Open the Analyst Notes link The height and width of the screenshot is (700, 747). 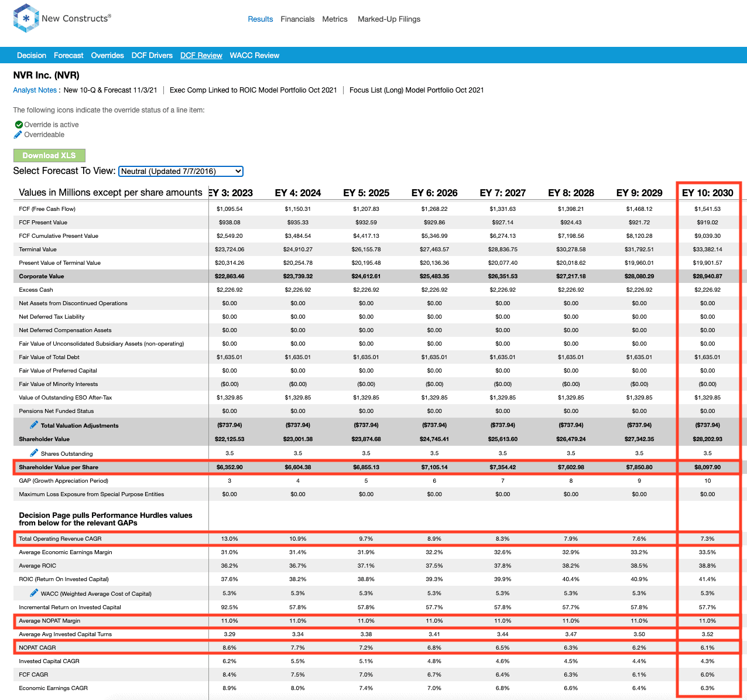pyautogui.click(x=35, y=90)
